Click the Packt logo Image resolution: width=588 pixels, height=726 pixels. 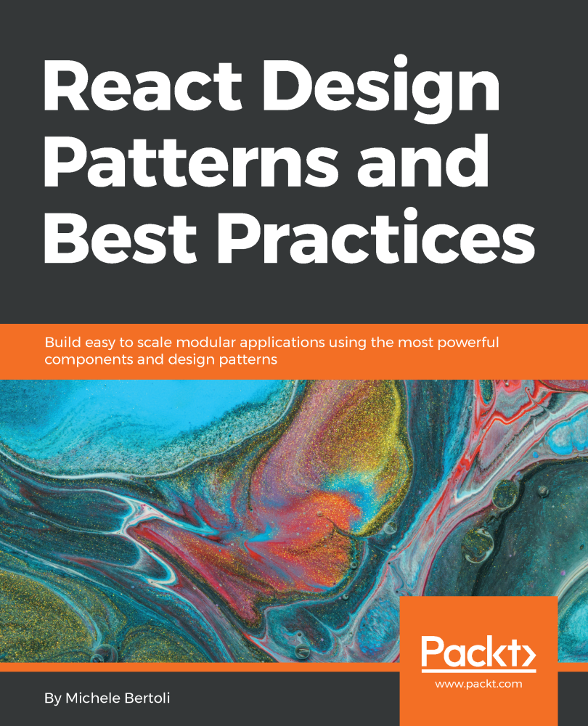(x=478, y=654)
